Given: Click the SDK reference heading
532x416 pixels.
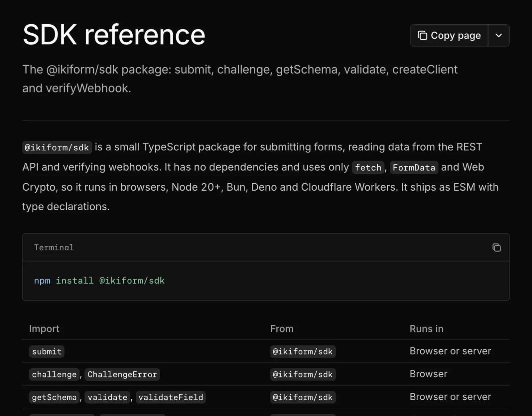Looking at the screenshot, I should pyautogui.click(x=114, y=35).
